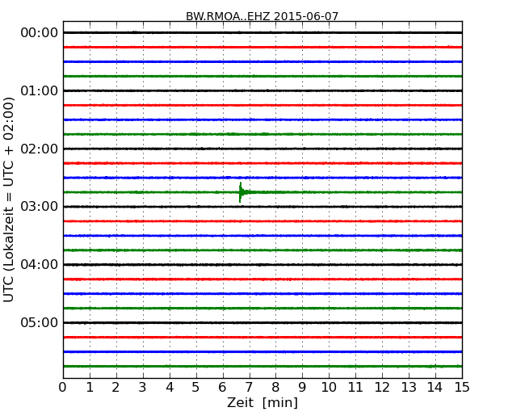525x420 pixels.
Task: Click the 12 minute x-axis tick label
Action: tap(382, 387)
